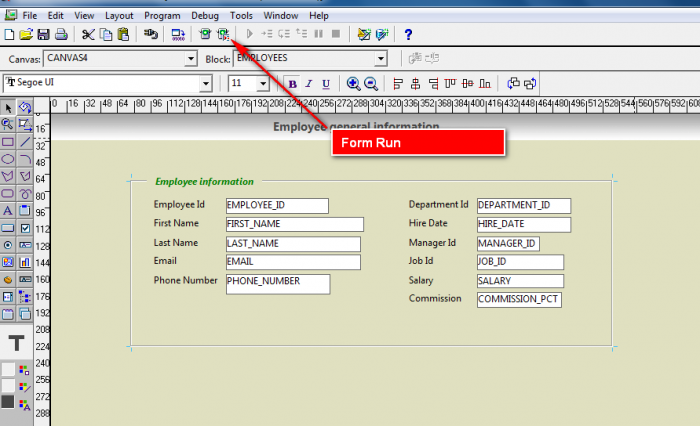Click the blue Help question mark icon

pos(408,34)
